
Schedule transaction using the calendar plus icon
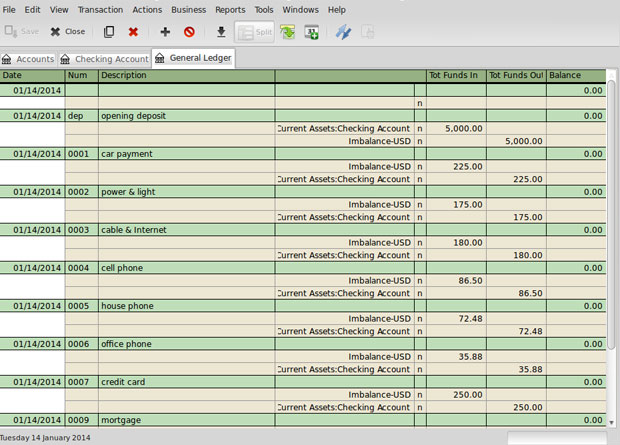(312, 32)
